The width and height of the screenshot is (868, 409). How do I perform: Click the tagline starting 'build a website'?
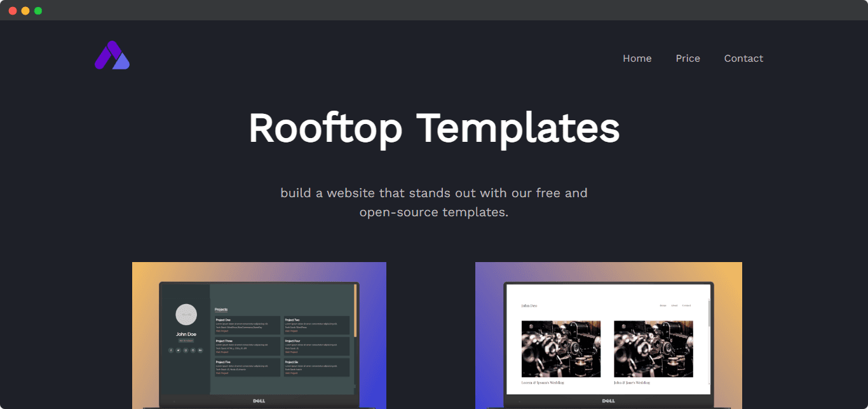pos(434,202)
